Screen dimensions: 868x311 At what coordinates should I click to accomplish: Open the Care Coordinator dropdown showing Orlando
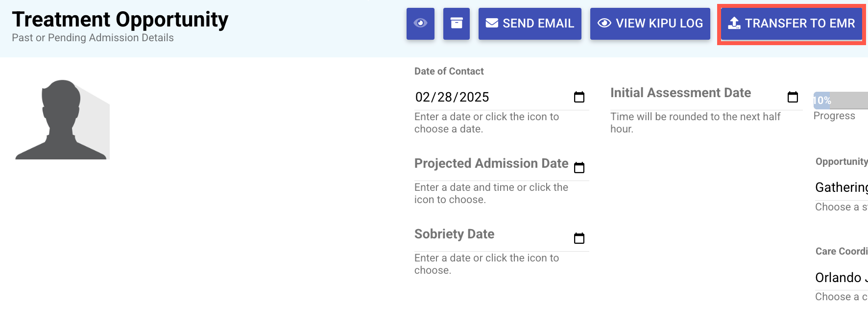(x=841, y=278)
